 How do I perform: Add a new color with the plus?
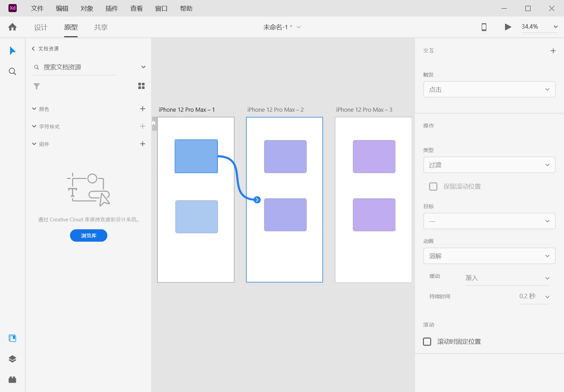(142, 109)
